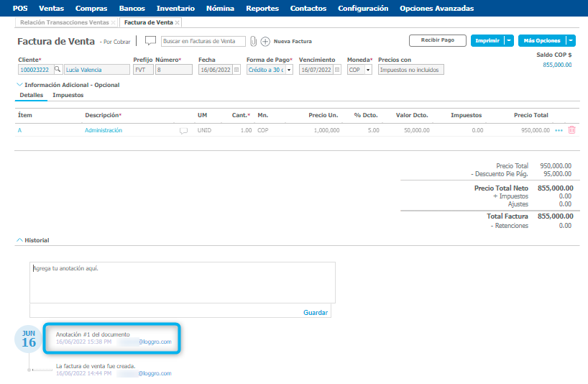Viewport: 588px width, 384px height.
Task: Delete the Administración line with trash icon
Action: (571, 130)
